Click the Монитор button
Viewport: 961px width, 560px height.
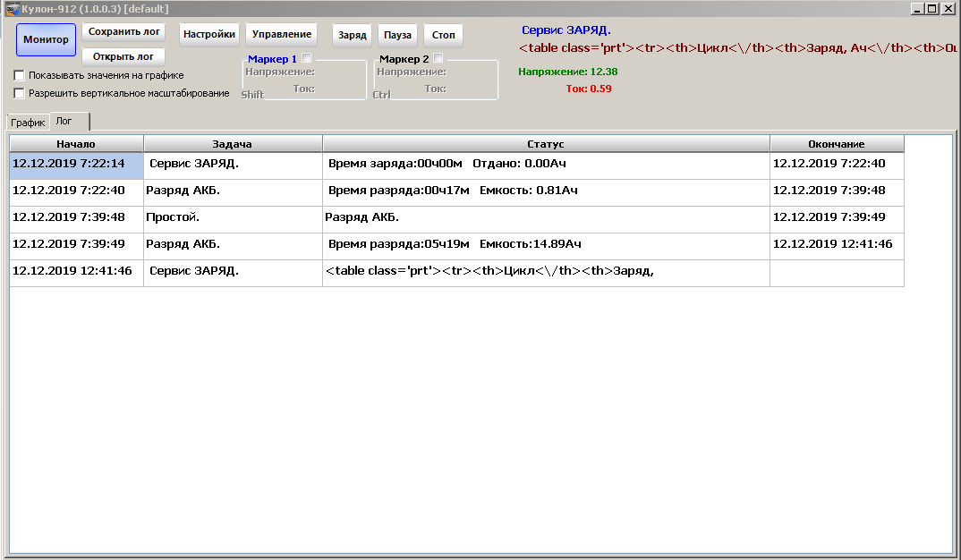pos(46,39)
